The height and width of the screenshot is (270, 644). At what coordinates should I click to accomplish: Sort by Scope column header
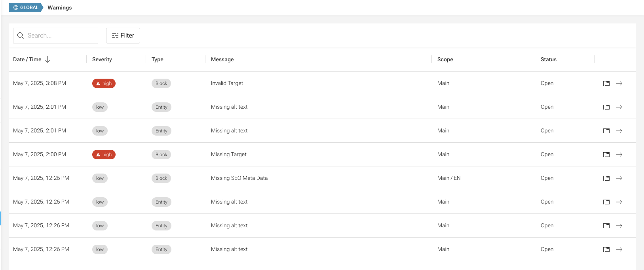(x=445, y=59)
